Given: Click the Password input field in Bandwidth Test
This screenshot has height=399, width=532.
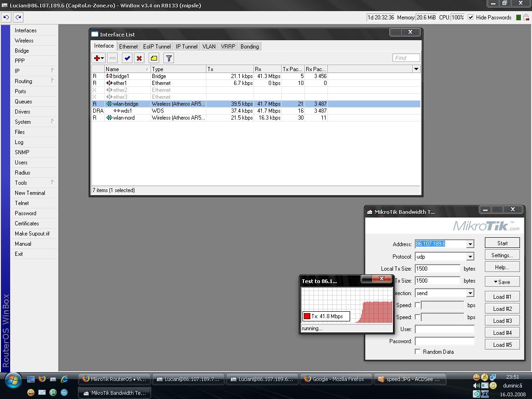Looking at the screenshot, I should [444, 341].
